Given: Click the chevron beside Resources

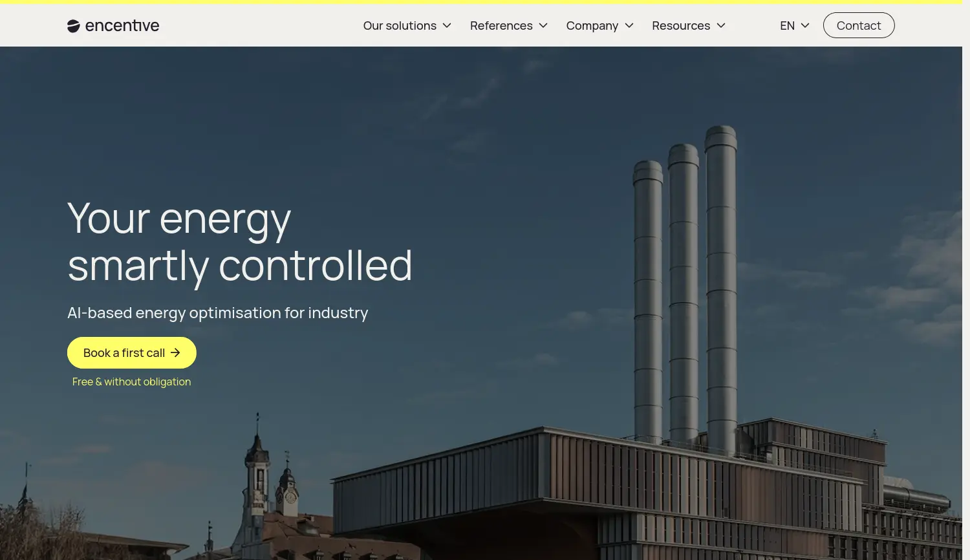Looking at the screenshot, I should coord(721,26).
